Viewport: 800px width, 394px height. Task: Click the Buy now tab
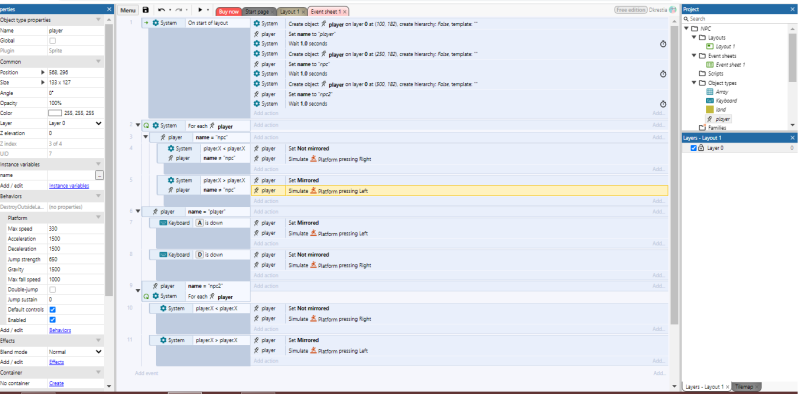tap(228, 11)
